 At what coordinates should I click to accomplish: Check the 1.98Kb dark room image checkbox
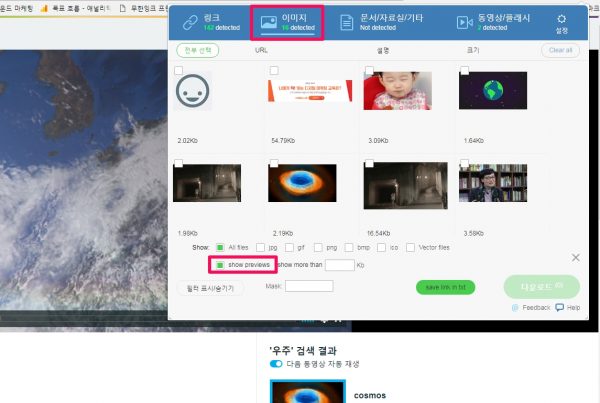[x=178, y=163]
